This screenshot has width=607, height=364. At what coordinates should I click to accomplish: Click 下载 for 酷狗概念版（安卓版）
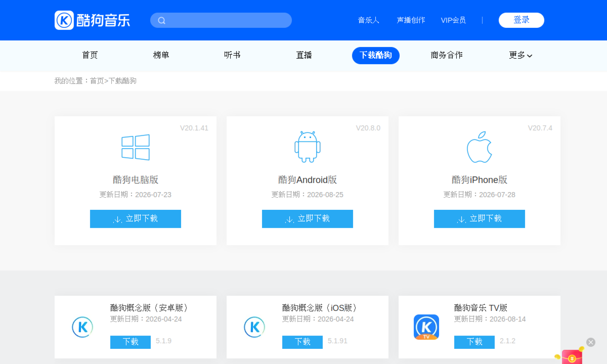click(130, 342)
